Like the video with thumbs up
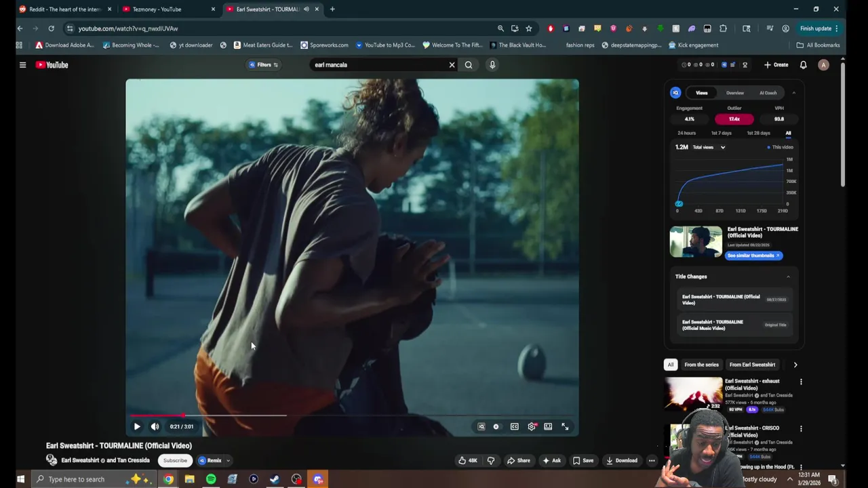Viewport: 868px width, 488px height. [x=468, y=460]
